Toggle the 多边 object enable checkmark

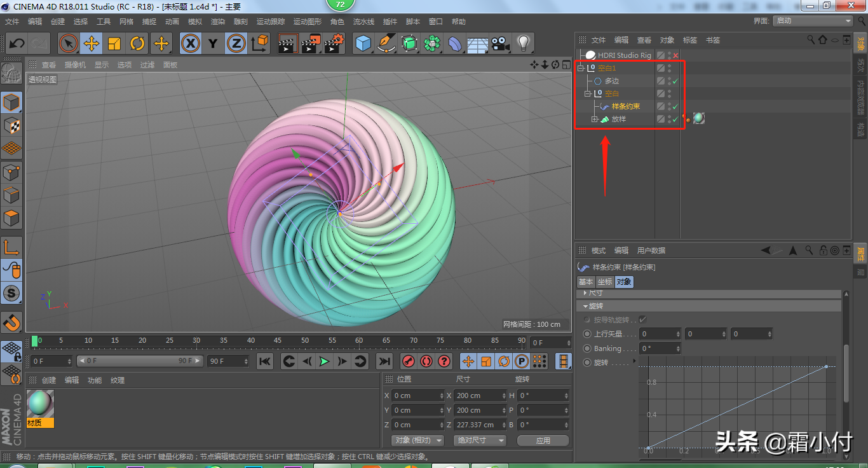click(675, 81)
